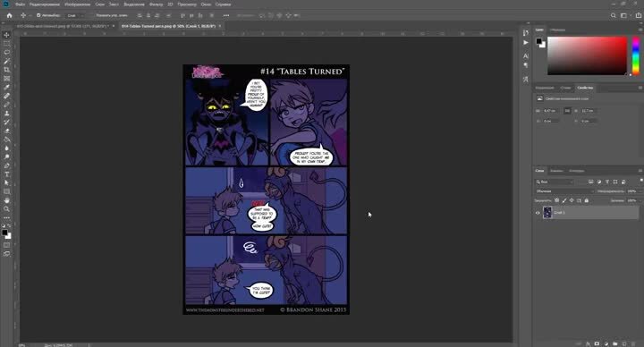Select the Magic Wand tool

click(6, 61)
